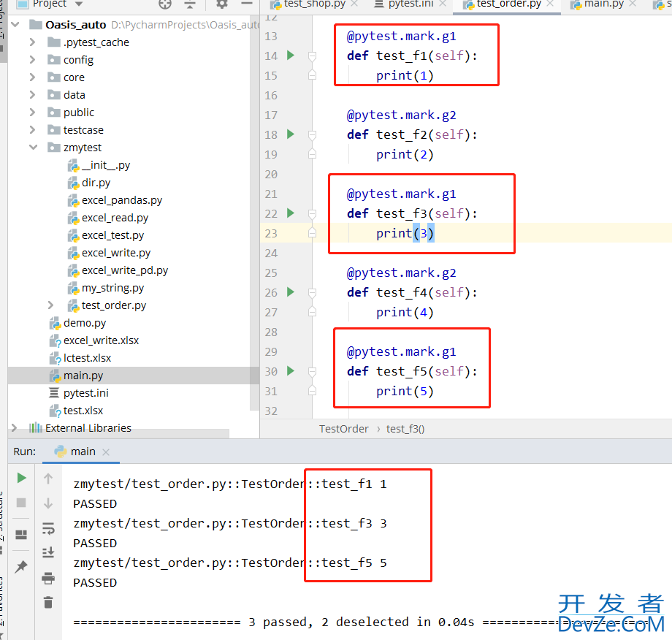Click the project tree horizontal scrollbar
The width and height of the screenshot is (672, 640).
pos(119,433)
